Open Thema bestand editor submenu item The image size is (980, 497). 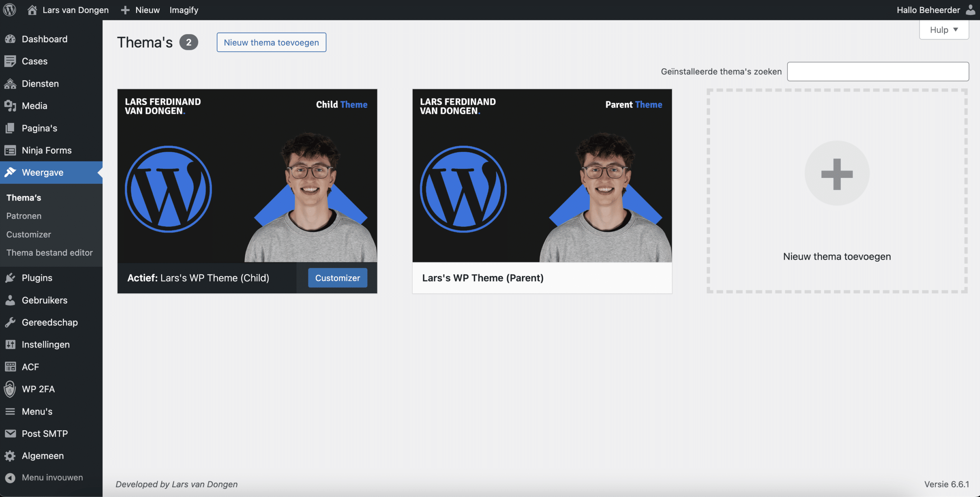tap(49, 253)
